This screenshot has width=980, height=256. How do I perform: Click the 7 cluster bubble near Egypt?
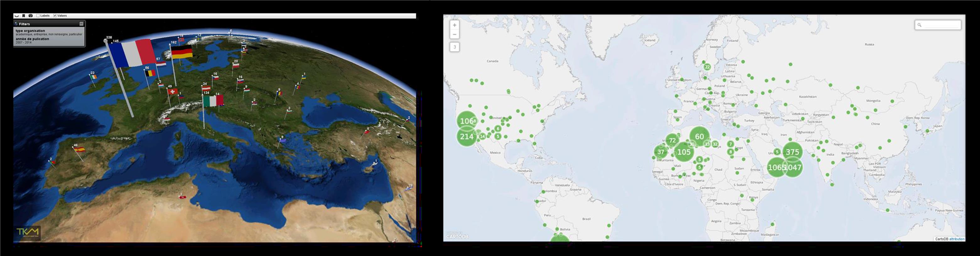(730, 144)
